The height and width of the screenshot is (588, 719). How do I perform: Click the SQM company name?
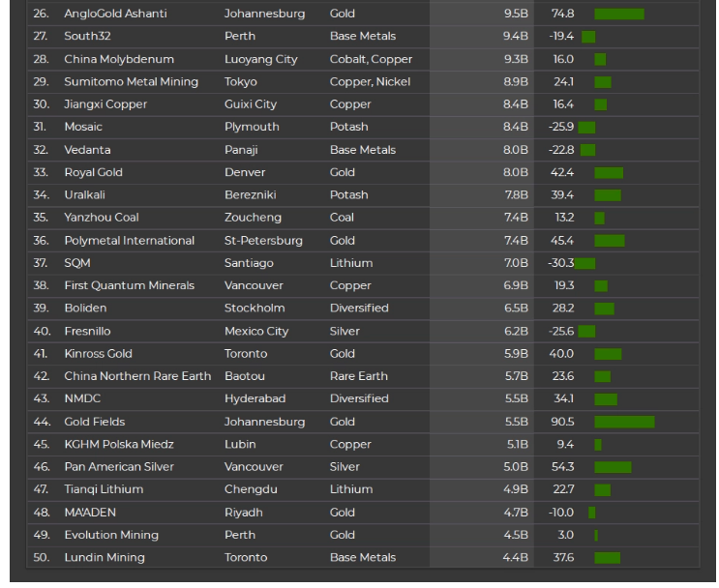[77, 263]
